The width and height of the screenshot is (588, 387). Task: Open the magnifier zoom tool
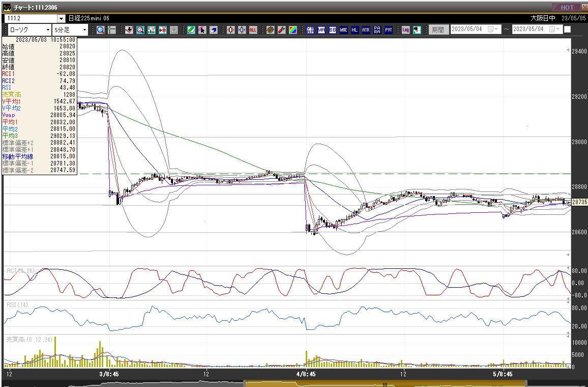click(x=101, y=30)
